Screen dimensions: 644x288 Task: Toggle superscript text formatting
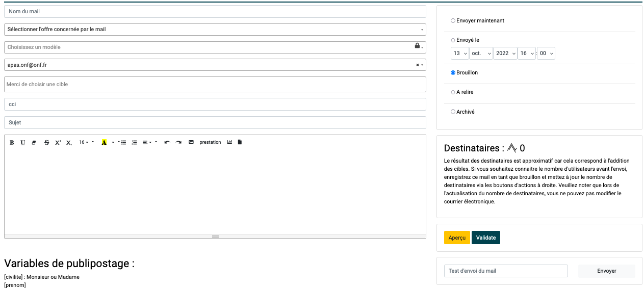(x=58, y=143)
